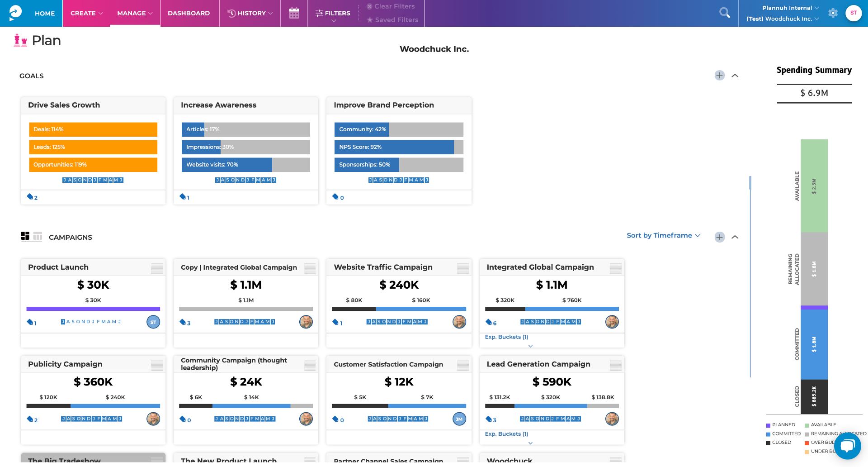The image size is (868, 467).
Task: Click the tag icon on the Product Launch card
Action: tap(28, 322)
